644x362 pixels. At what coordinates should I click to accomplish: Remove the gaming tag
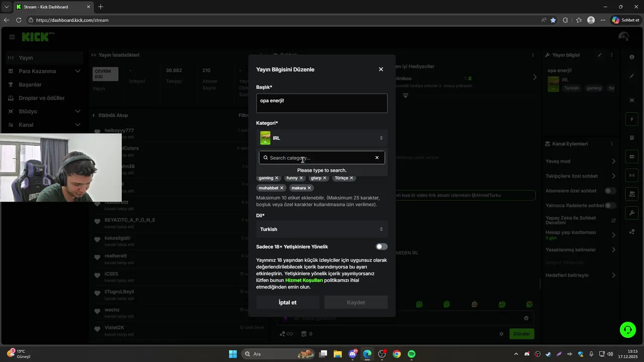pyautogui.click(x=277, y=178)
